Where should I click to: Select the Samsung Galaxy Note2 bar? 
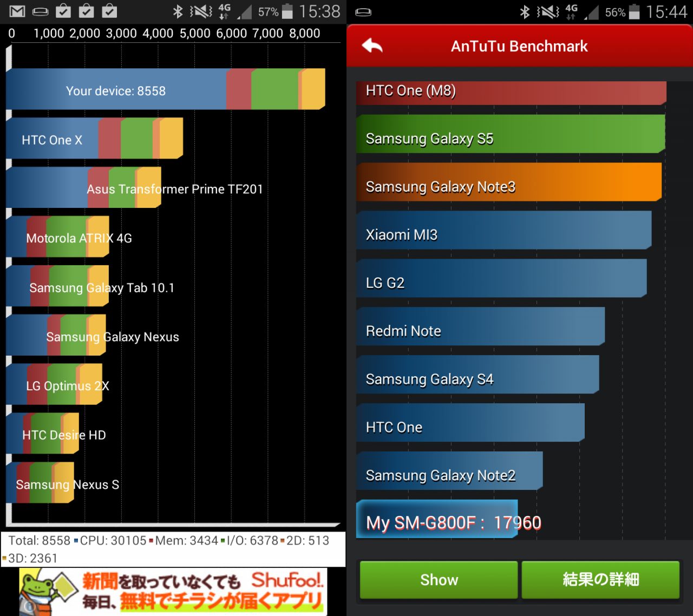(x=449, y=471)
